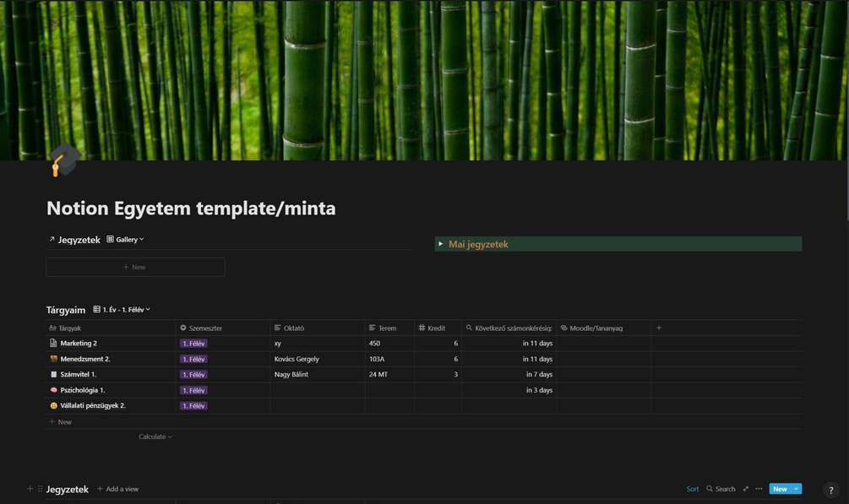This screenshot has height=504, width=849.
Task: Add a new property with plus icon
Action: pyautogui.click(x=659, y=328)
